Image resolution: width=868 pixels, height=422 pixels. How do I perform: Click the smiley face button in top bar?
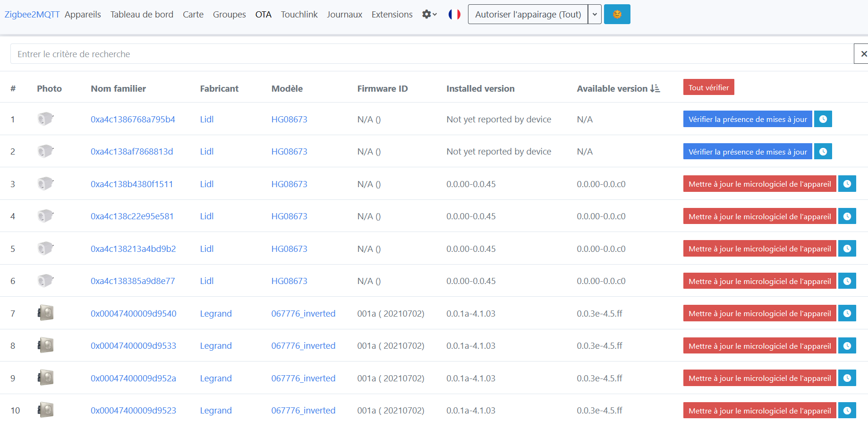coord(617,14)
